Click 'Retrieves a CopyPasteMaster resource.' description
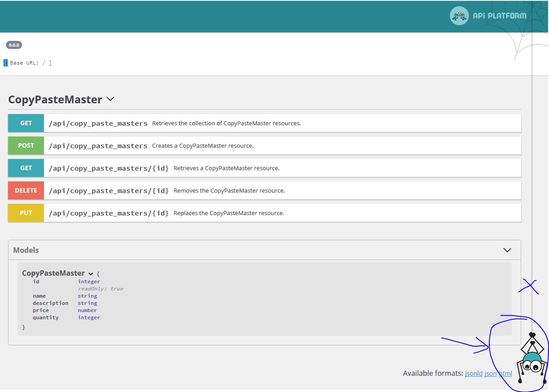Viewport: 549px width, 392px height. click(227, 168)
